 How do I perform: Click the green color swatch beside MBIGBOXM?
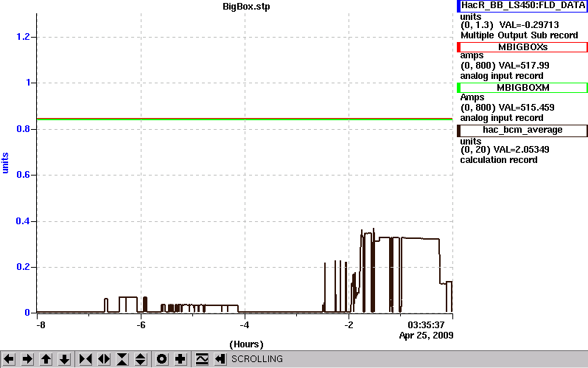pyautogui.click(x=458, y=88)
